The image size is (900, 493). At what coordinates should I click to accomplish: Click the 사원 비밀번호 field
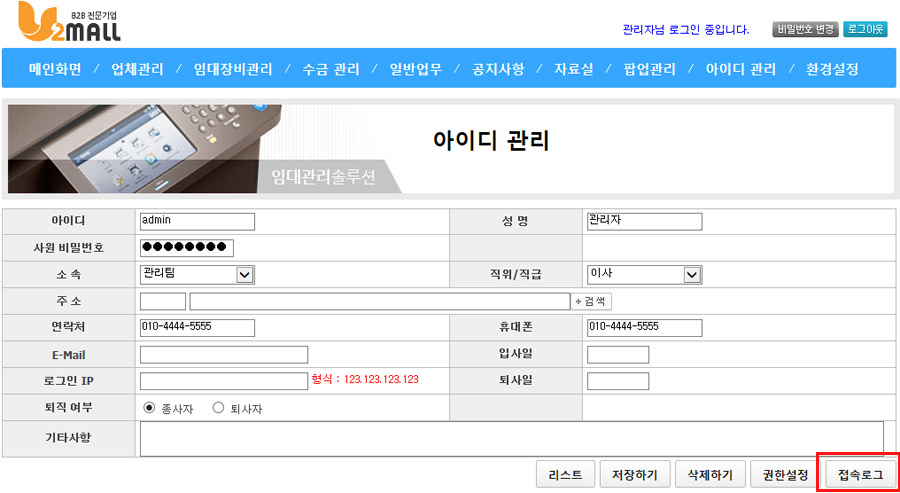(187, 248)
